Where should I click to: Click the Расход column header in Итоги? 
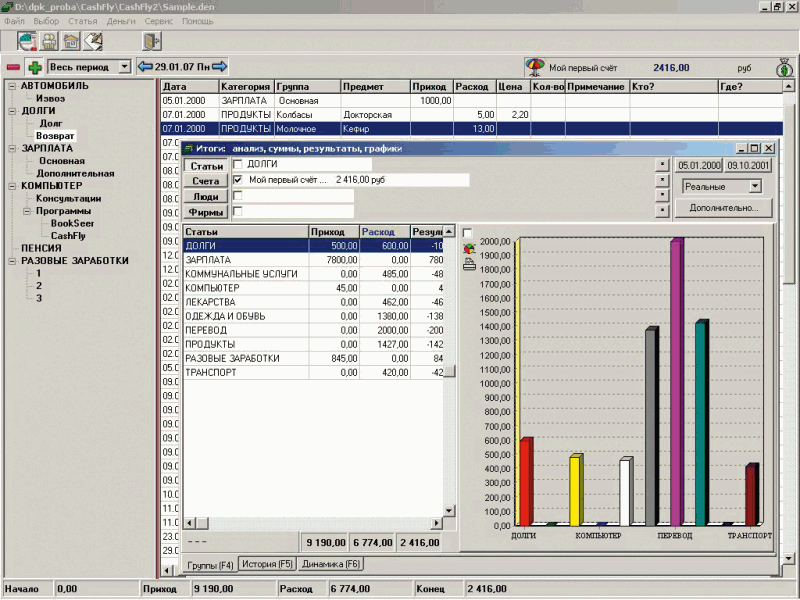point(385,232)
